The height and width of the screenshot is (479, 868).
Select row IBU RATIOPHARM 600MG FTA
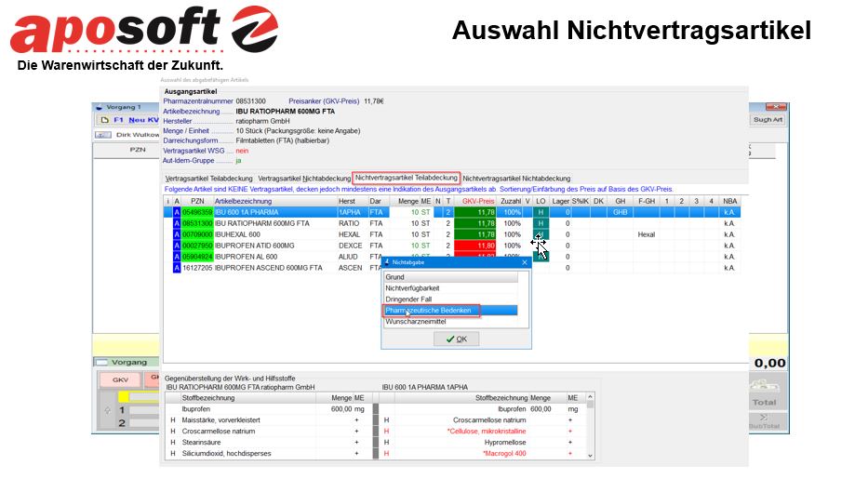pyautogui.click(x=452, y=223)
